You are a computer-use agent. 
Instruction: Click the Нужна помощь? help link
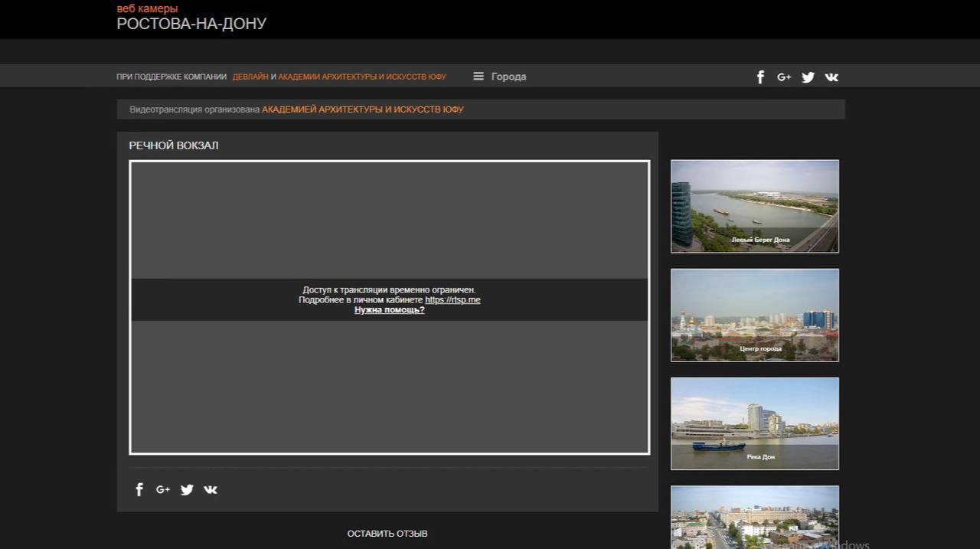[x=389, y=310]
